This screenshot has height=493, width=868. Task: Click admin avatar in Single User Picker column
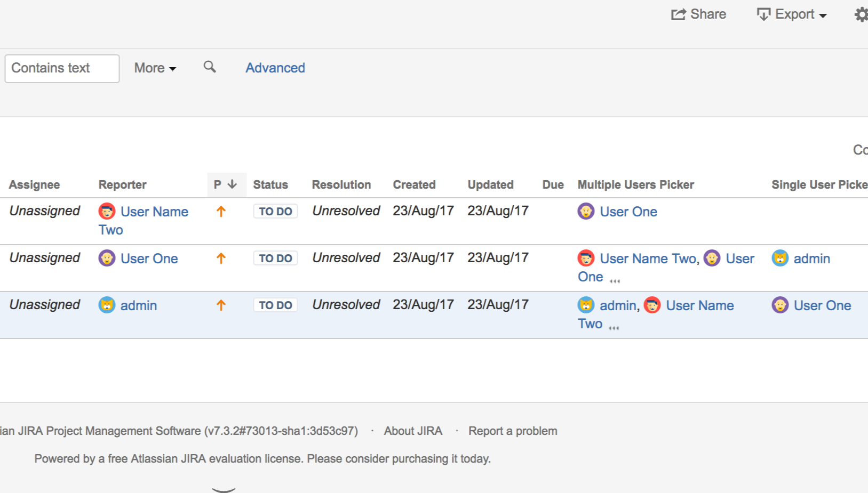tap(780, 258)
